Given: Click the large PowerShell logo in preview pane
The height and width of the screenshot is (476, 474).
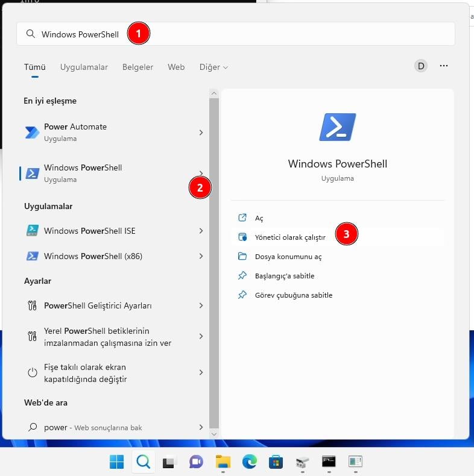Looking at the screenshot, I should coord(338,127).
